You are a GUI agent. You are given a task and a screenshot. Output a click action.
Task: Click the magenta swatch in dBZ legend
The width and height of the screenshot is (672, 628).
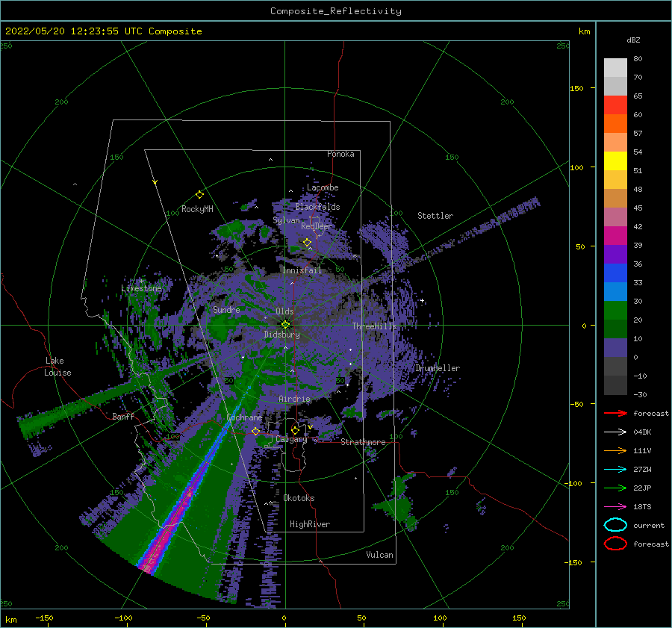coord(615,236)
